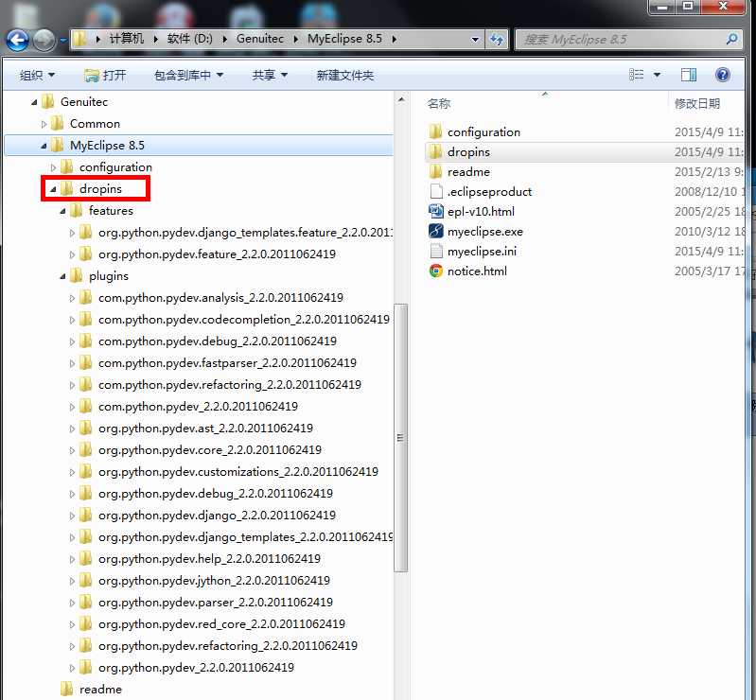Go back with the blue back arrow
Image resolution: width=756 pixels, height=700 pixels.
click(x=17, y=40)
